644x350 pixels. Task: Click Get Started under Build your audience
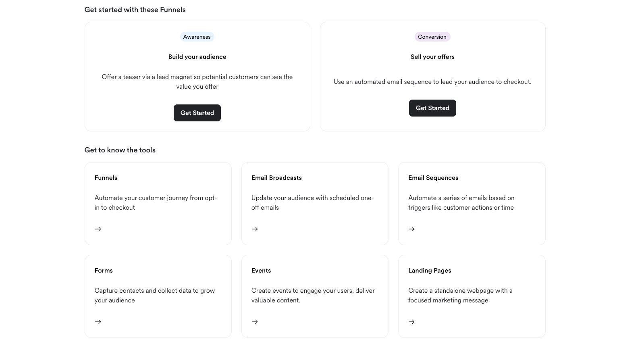click(x=197, y=113)
